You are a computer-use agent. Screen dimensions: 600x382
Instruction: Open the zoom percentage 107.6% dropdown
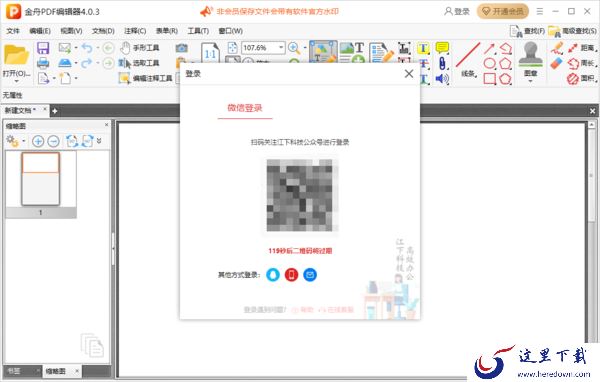281,47
